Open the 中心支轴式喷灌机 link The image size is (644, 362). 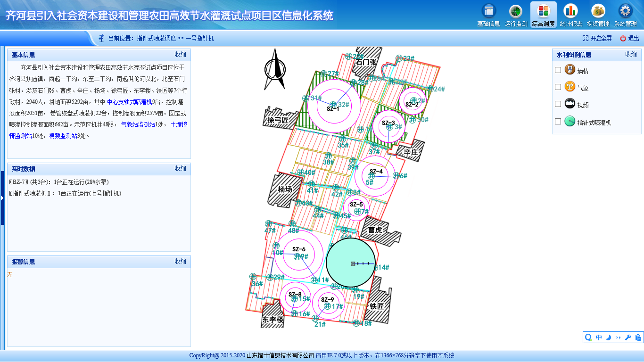129,101
